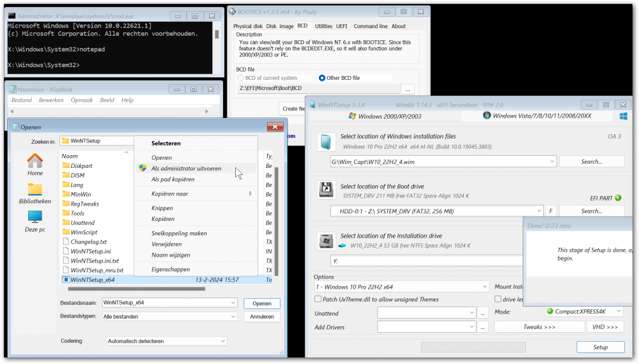
Task: Click the installation drive Y: input field
Action: click(x=426, y=261)
